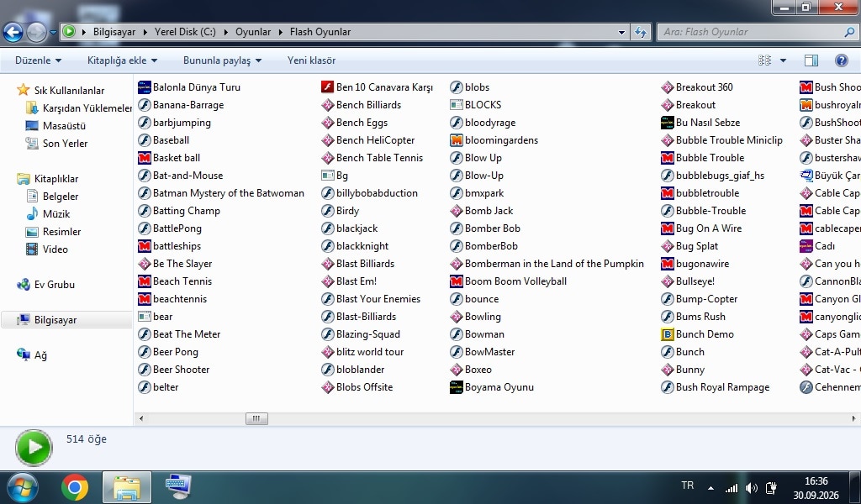Click Oyunlar in the address path
The image size is (861, 504).
click(253, 32)
